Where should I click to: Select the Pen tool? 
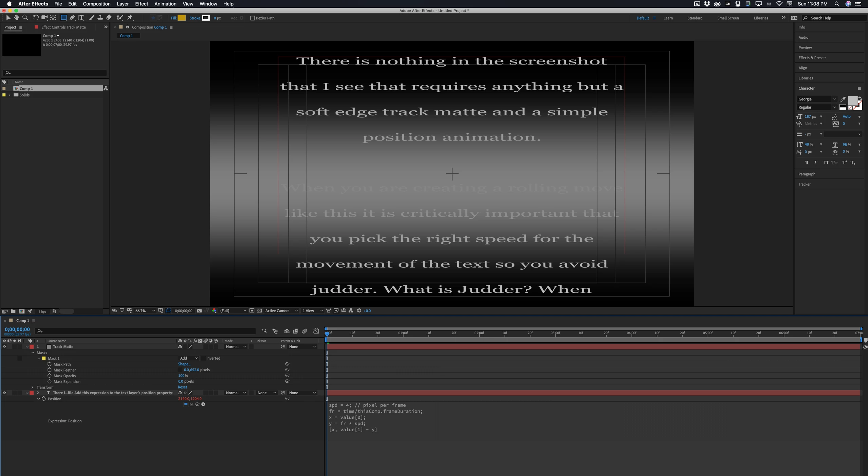pos(72,18)
